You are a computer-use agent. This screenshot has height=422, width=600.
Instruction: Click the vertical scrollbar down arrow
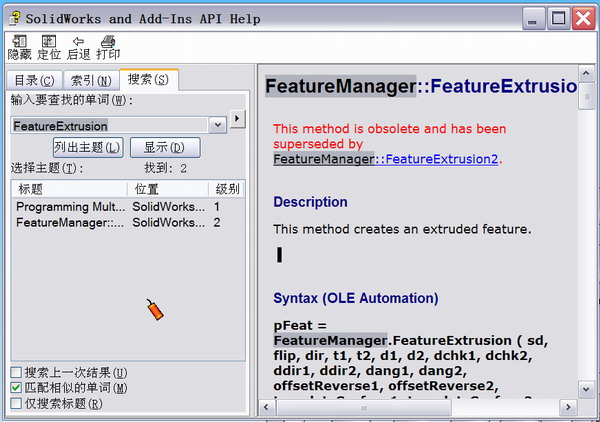pyautogui.click(x=586, y=389)
